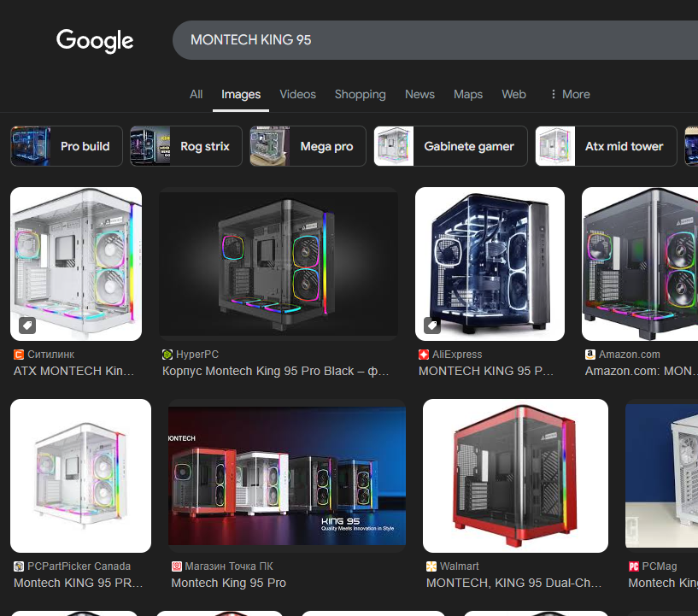Click the Магазин Точка ПК favicon
698x616 pixels.
pos(177,566)
